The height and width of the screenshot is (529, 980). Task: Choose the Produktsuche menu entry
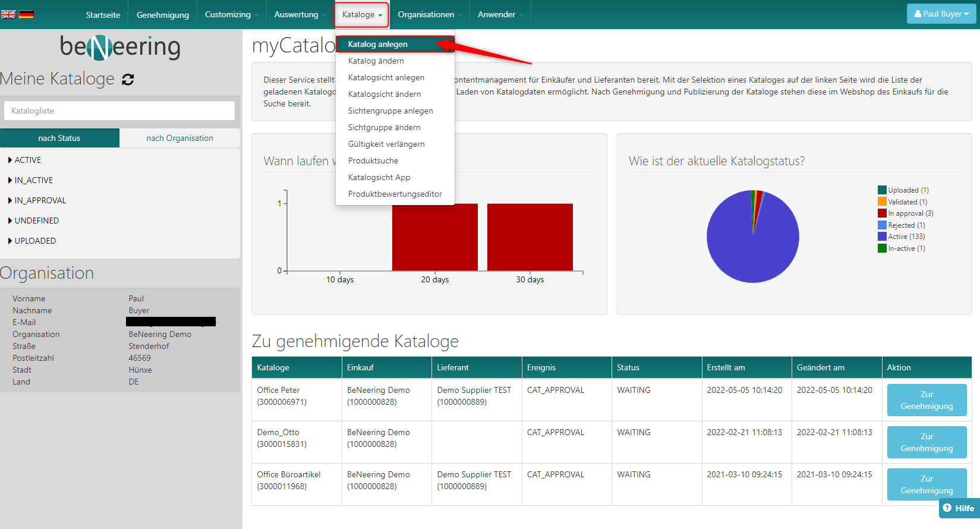point(373,160)
